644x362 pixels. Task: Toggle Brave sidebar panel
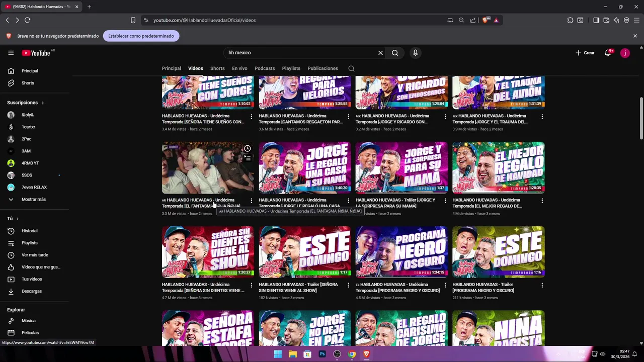tap(596, 20)
